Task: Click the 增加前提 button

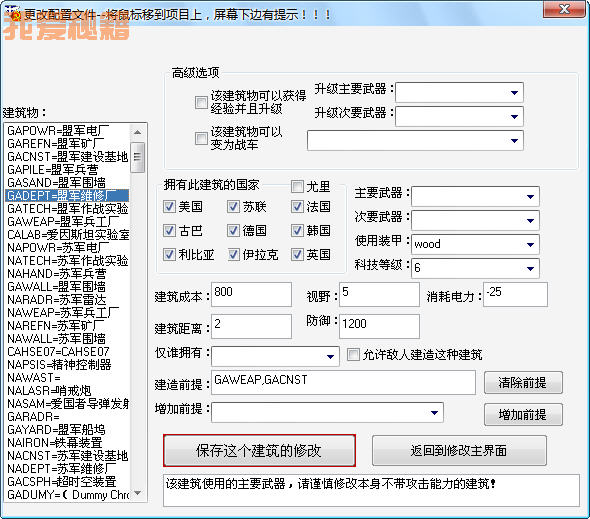Action: (x=523, y=415)
